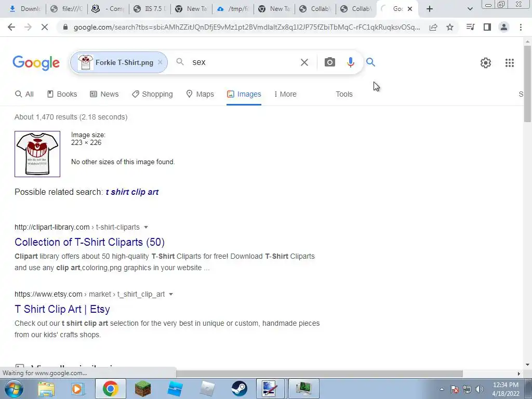Open 'Collection of T-Shirt Cliparts (50)' result
This screenshot has width=532, height=399.
click(x=89, y=242)
